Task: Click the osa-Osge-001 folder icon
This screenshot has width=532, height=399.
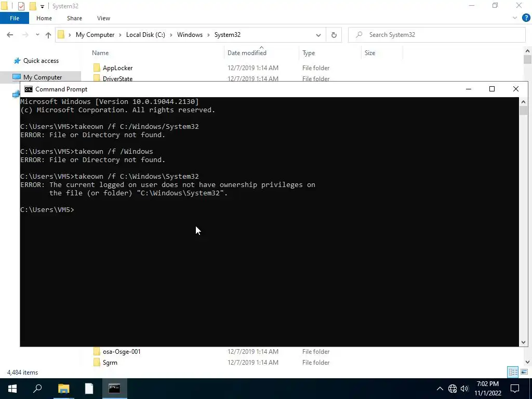Action: (x=97, y=352)
